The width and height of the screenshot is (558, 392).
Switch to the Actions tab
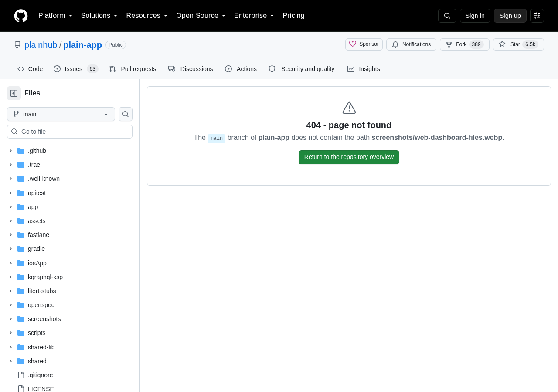(241, 69)
